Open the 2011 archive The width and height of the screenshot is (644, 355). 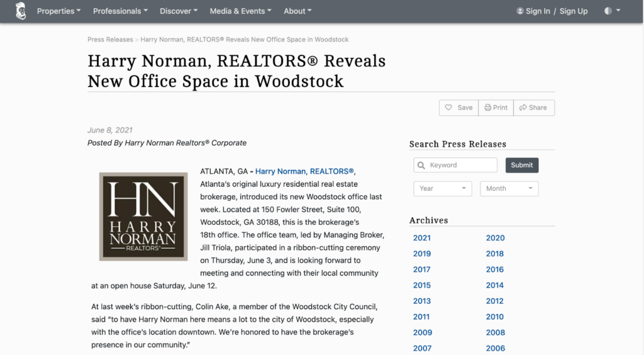click(421, 317)
